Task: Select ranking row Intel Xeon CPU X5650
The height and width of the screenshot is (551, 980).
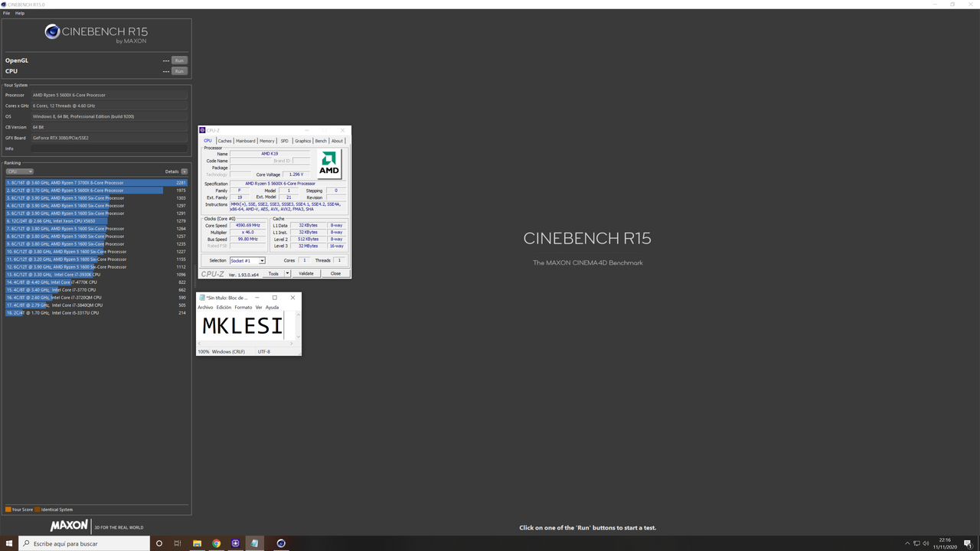Action: [x=96, y=221]
